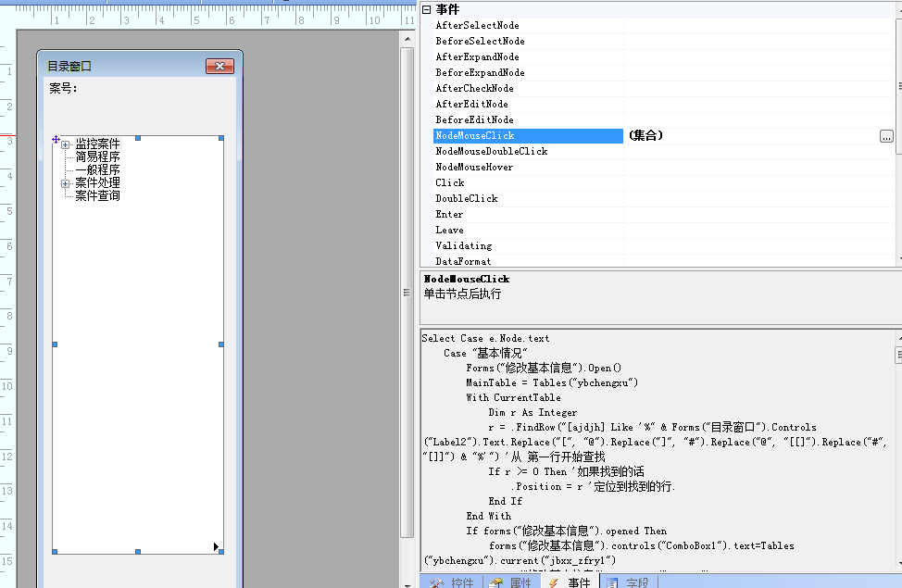Viewport: 902px width, 588px height.
Task: Select the 案件查询 tree node
Action: [x=97, y=196]
